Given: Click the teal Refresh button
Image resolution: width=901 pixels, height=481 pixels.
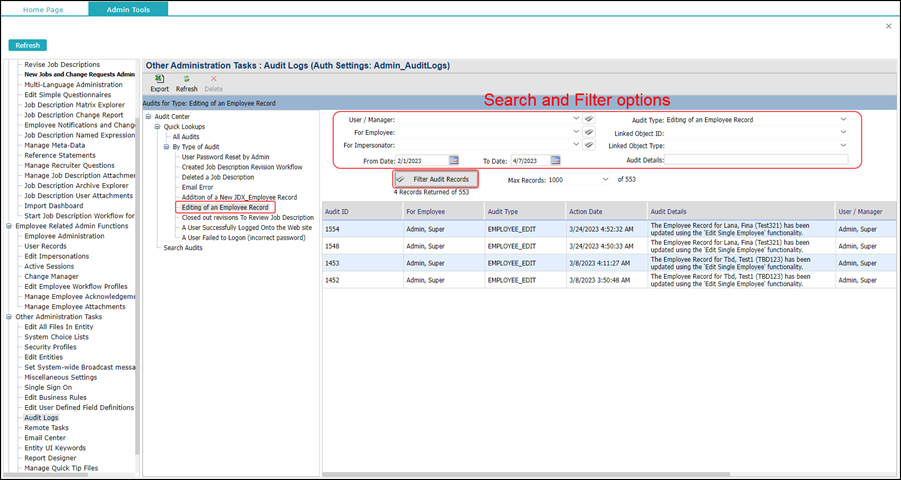Looking at the screenshot, I should [x=28, y=45].
